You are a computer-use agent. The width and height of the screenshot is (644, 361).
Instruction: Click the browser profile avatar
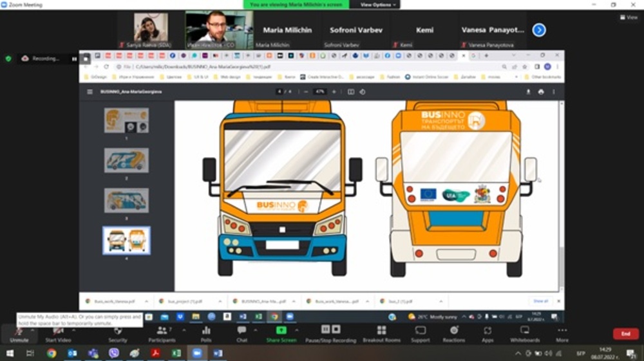coord(547,66)
